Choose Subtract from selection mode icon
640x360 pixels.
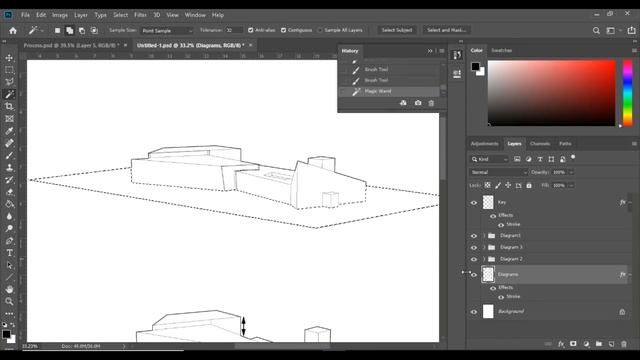pyautogui.click(x=82, y=31)
